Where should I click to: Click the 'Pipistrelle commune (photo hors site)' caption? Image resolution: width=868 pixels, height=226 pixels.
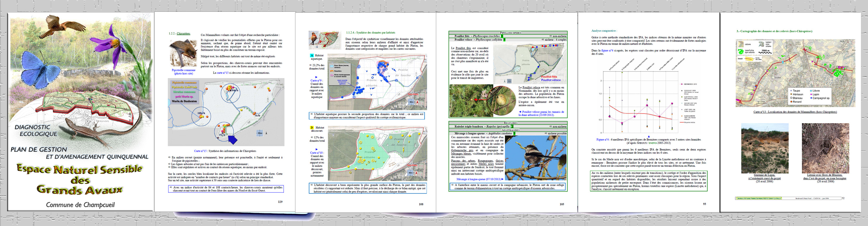[x=183, y=72]
